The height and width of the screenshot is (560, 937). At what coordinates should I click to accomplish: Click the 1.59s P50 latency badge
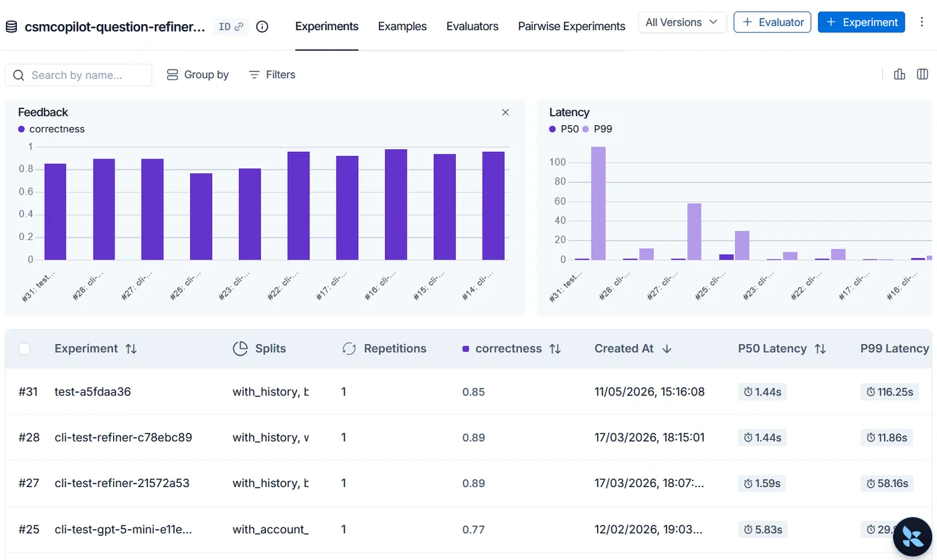pyautogui.click(x=762, y=483)
